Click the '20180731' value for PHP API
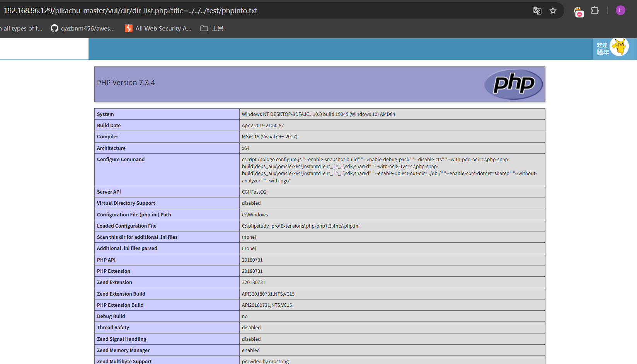 coord(252,260)
